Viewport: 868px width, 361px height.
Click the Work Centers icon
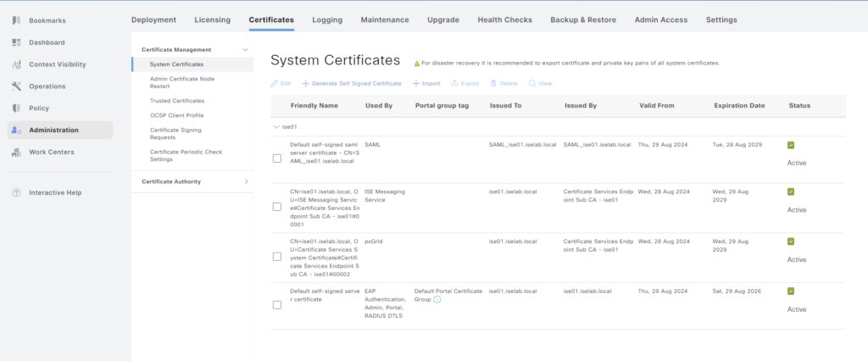(17, 153)
